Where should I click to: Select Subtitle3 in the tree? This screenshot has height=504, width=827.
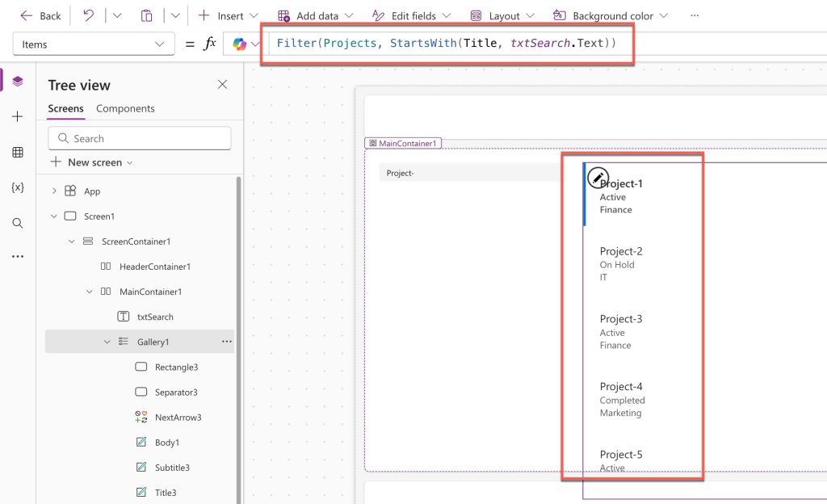[172, 468]
